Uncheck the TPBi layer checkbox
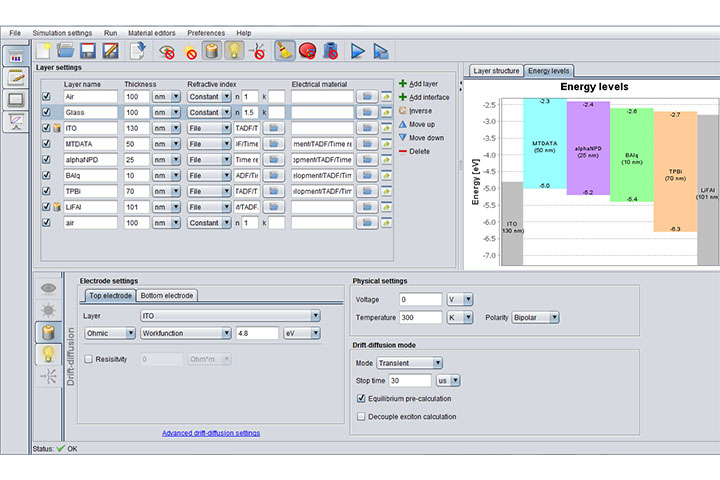 (46, 191)
